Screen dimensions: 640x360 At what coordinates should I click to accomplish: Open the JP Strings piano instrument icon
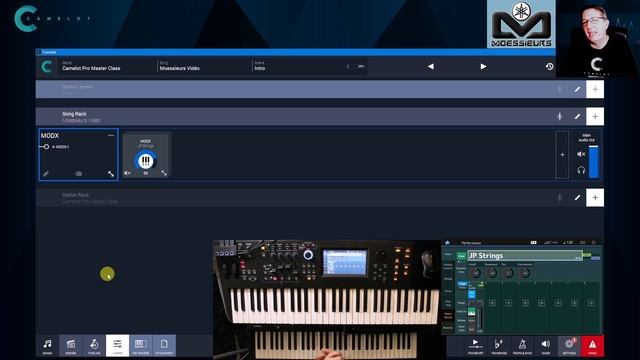point(145,161)
